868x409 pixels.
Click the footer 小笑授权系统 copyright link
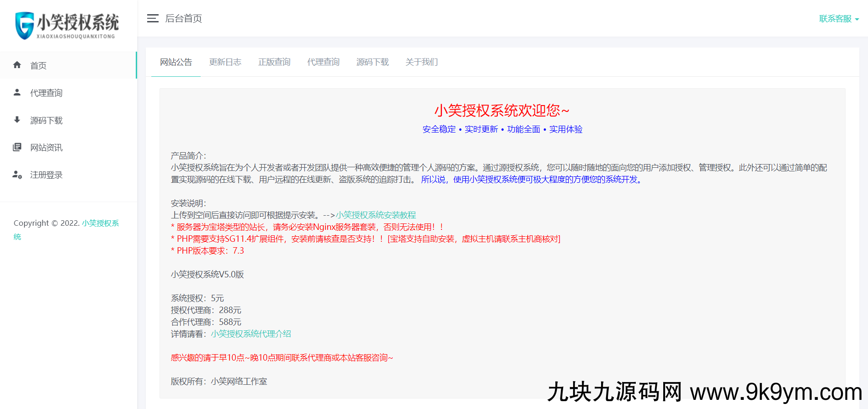tap(100, 223)
